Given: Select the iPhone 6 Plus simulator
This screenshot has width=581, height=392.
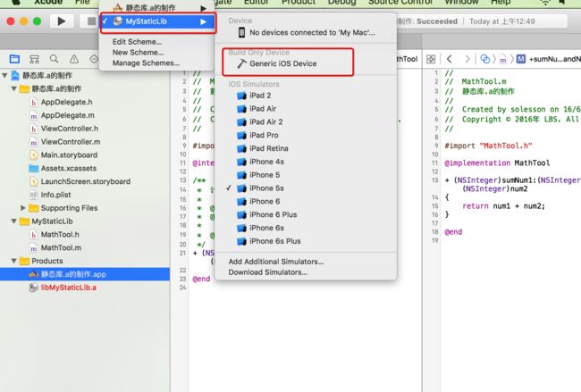Looking at the screenshot, I should (x=274, y=214).
